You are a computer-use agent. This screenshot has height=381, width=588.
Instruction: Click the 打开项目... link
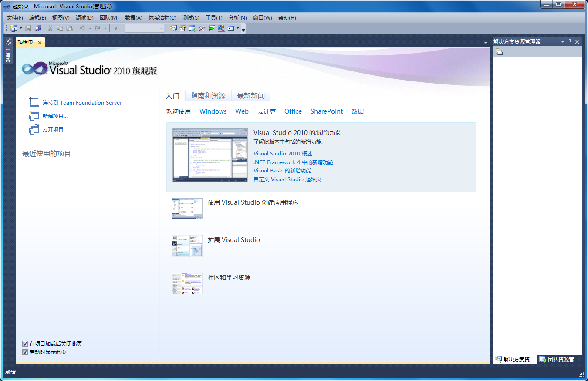coord(55,130)
